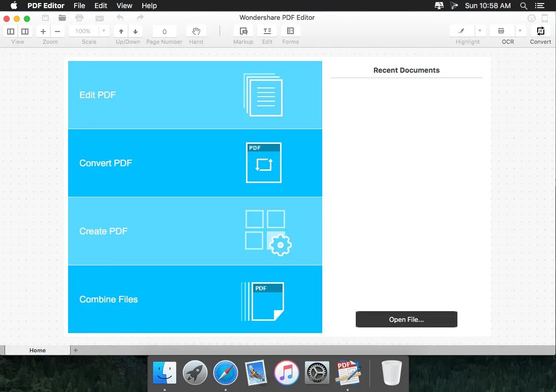Image resolution: width=556 pixels, height=392 pixels.
Task: Click the Redo arrow icon
Action: pos(140,17)
